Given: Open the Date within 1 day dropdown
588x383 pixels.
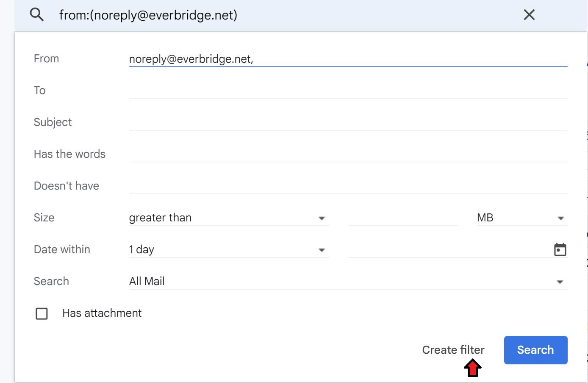Looking at the screenshot, I should [x=229, y=249].
